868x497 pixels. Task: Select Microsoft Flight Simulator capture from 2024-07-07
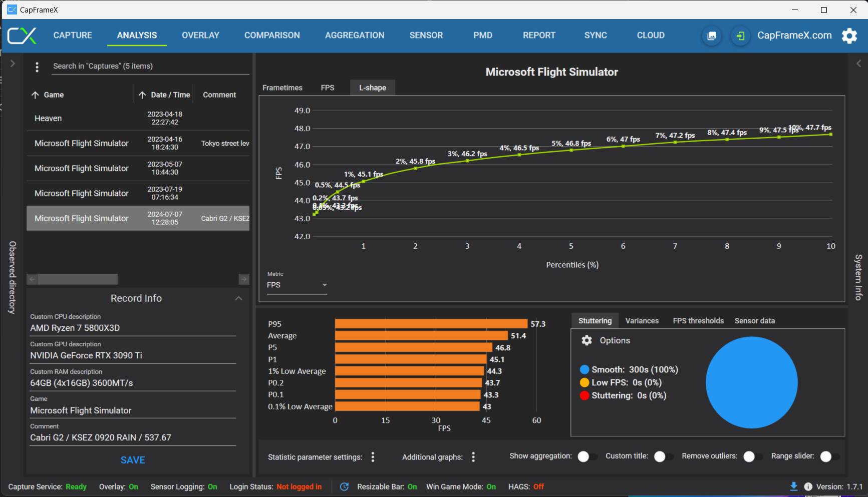click(138, 219)
